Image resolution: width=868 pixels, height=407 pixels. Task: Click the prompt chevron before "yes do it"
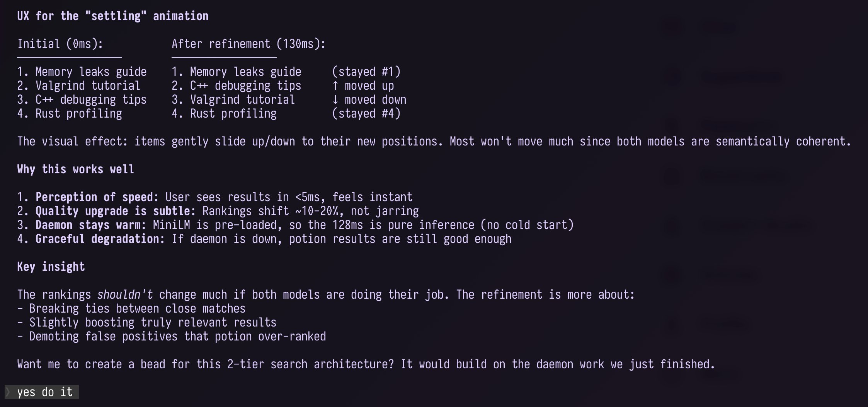click(8, 392)
